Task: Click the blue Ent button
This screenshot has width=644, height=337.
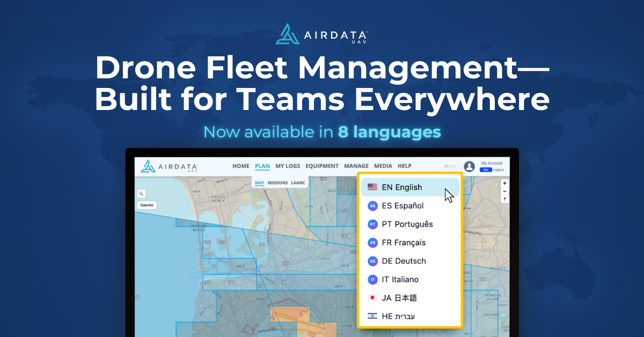Action: (x=486, y=170)
